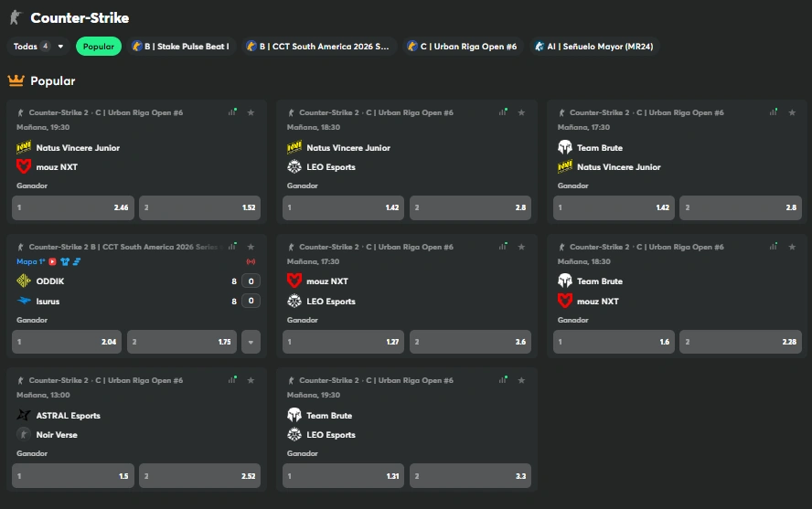This screenshot has width=812, height=509.
Task: Open the live video stream icon for ODDIK match
Action: point(52,261)
